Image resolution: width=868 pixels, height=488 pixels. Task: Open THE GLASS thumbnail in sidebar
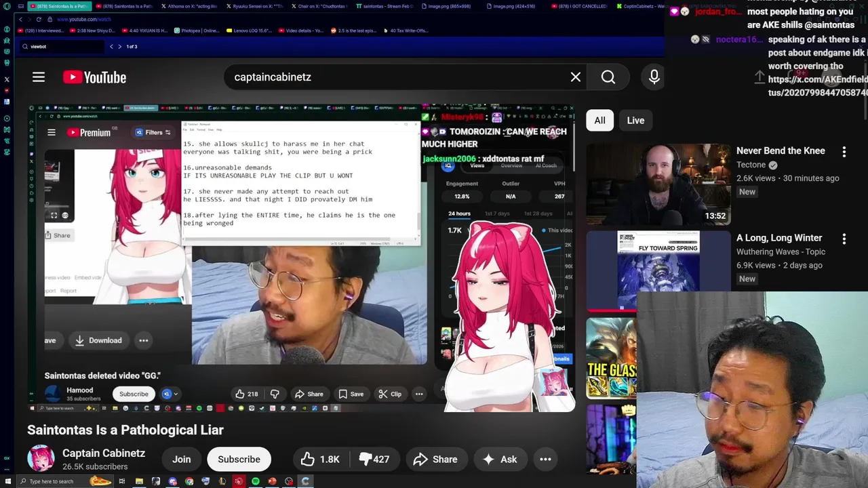611,358
